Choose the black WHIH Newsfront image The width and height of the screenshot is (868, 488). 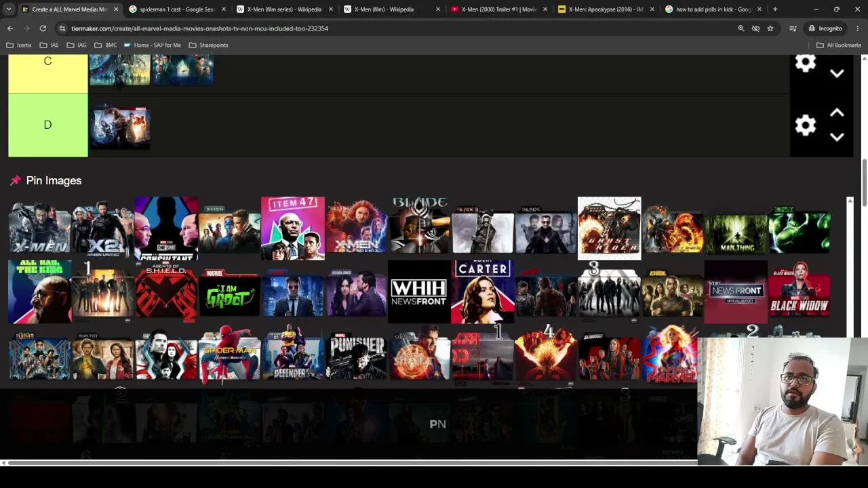(x=419, y=291)
